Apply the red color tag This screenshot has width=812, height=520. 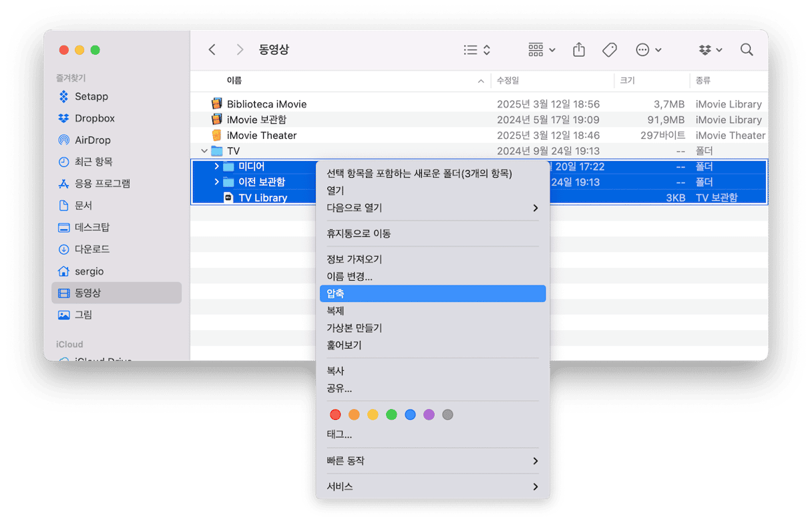(335, 415)
